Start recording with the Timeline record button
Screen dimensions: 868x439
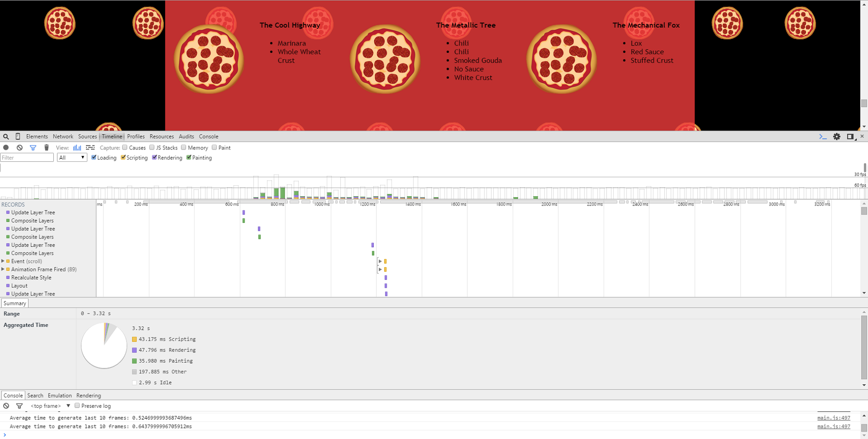(6, 148)
